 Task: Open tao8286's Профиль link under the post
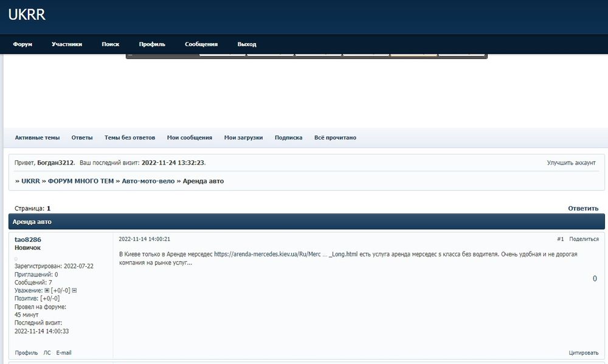(26, 353)
